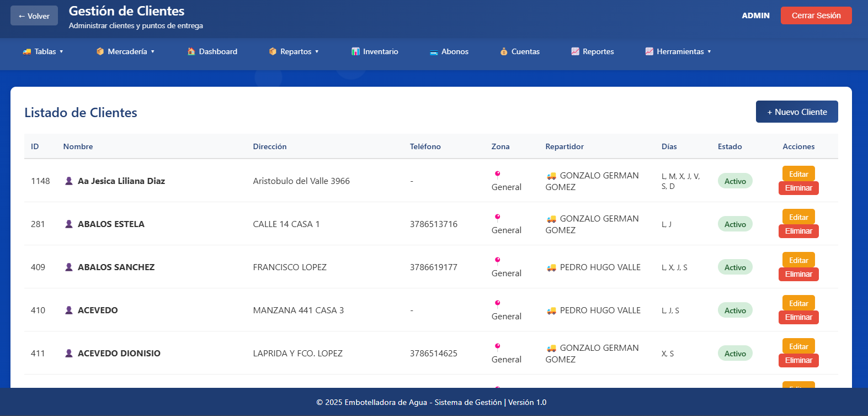Click the zone pin icon in row 1148
868x416 pixels.
click(497, 175)
